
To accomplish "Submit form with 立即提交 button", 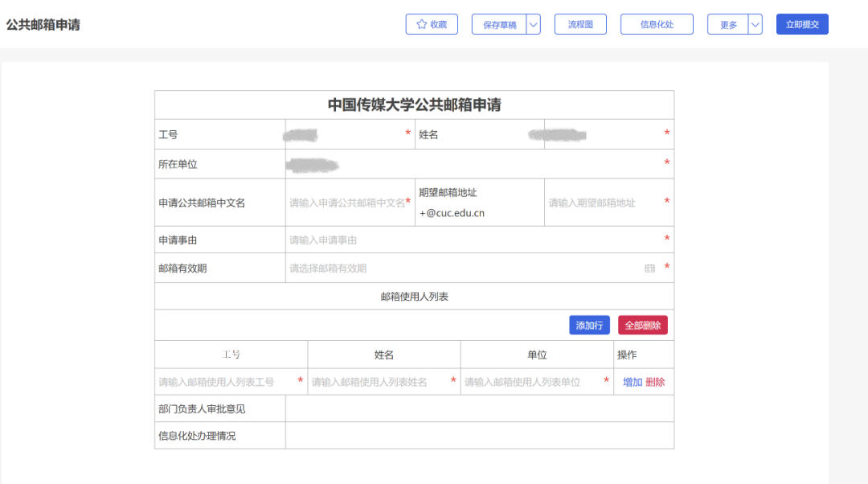I will 802,24.
